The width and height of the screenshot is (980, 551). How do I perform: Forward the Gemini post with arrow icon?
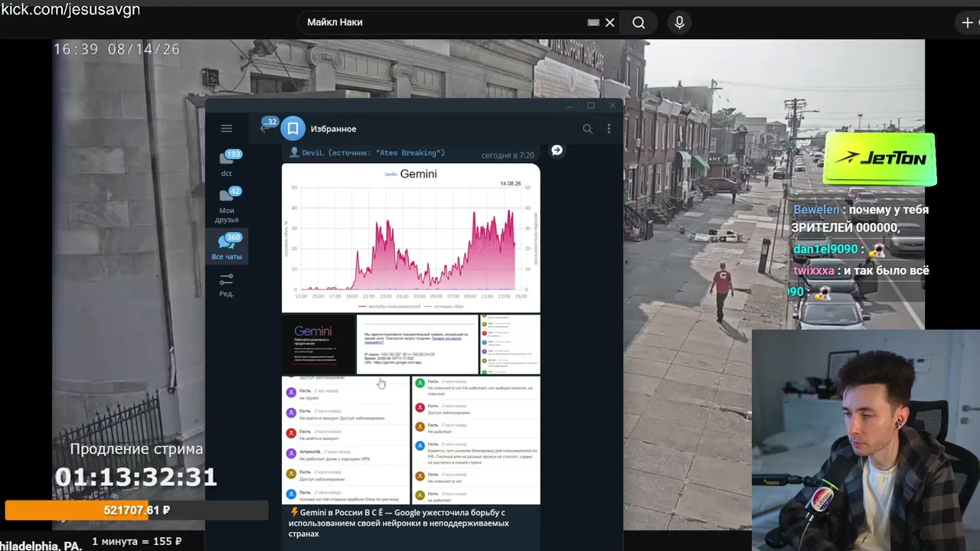point(557,150)
